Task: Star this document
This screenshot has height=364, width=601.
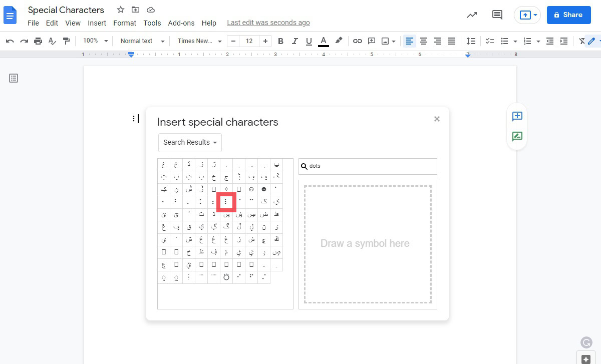Action: click(120, 10)
